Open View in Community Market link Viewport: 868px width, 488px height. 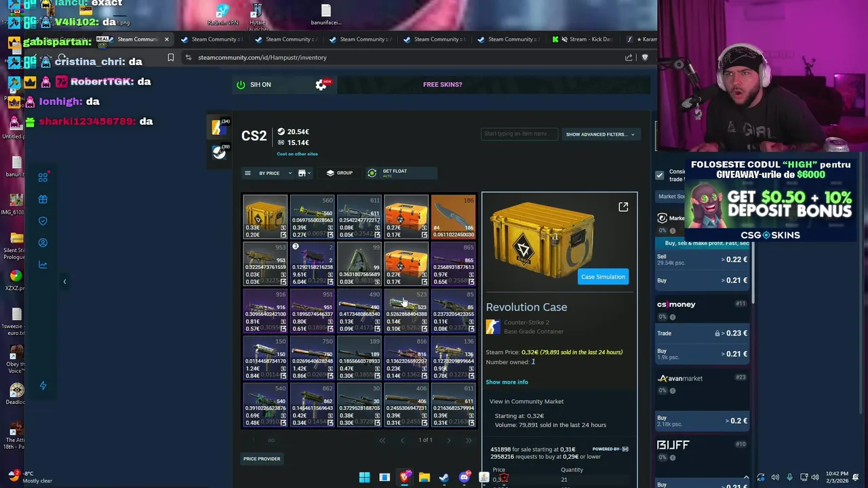click(x=526, y=401)
